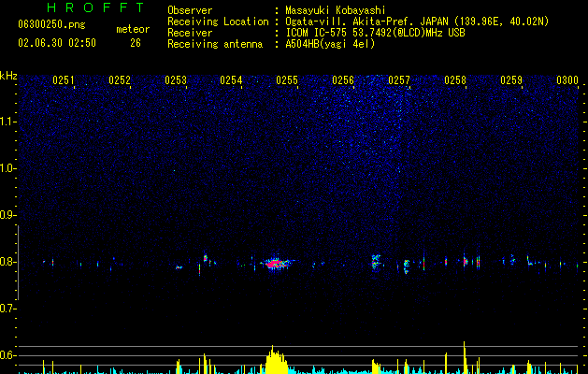Image resolution: width=588 pixels, height=374 pixels.
Task: Click the 1.0 kHz axis label
Action: point(7,168)
